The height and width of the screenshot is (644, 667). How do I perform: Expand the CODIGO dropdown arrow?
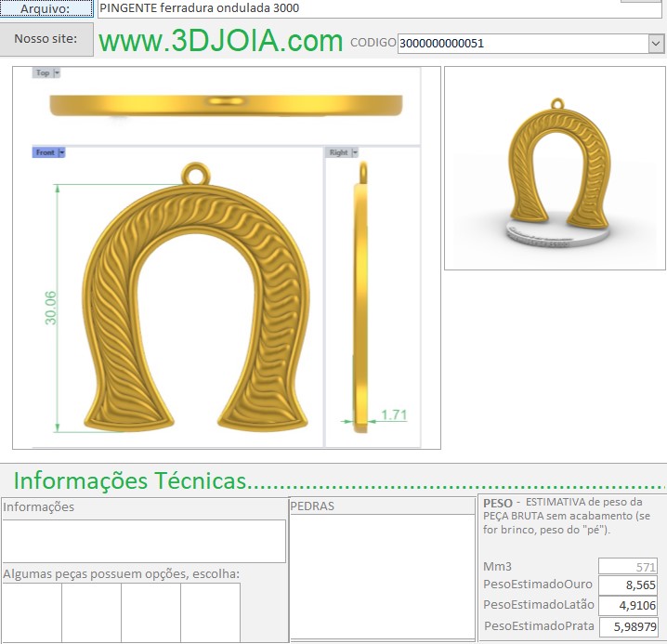click(x=656, y=43)
